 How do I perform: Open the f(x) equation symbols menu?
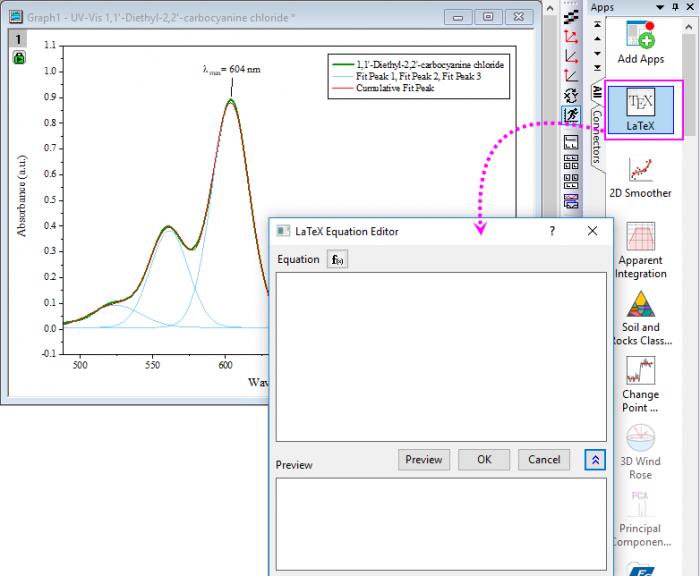click(x=338, y=260)
